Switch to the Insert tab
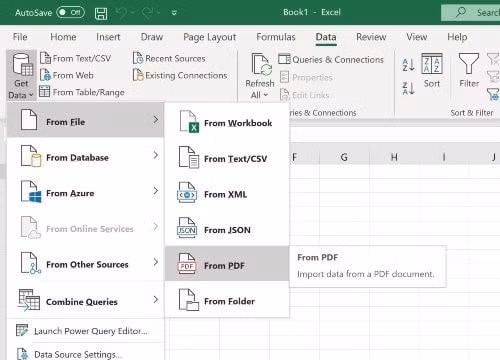The image size is (500, 360). pos(108,37)
